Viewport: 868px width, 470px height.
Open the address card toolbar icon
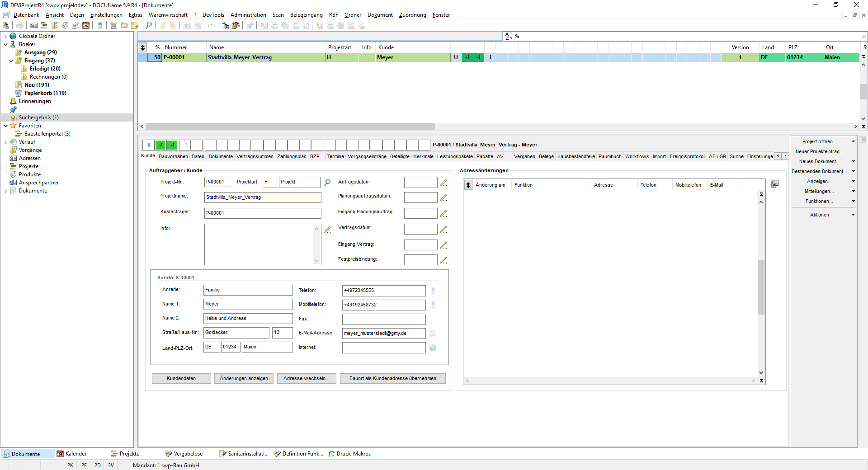[x=34, y=25]
